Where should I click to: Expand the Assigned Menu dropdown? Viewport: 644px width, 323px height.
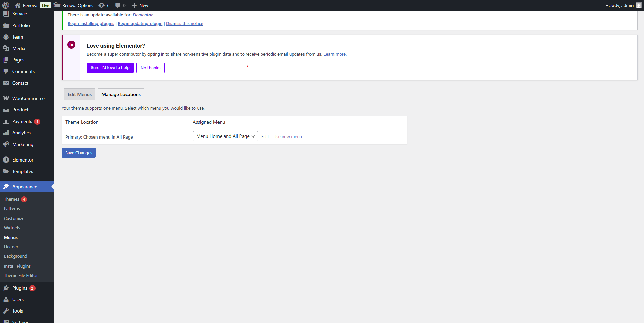click(x=225, y=136)
